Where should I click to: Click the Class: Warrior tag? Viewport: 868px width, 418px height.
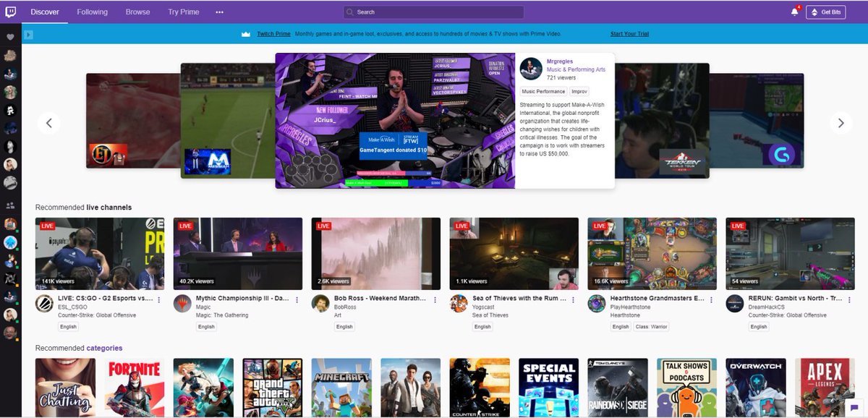[x=650, y=327]
